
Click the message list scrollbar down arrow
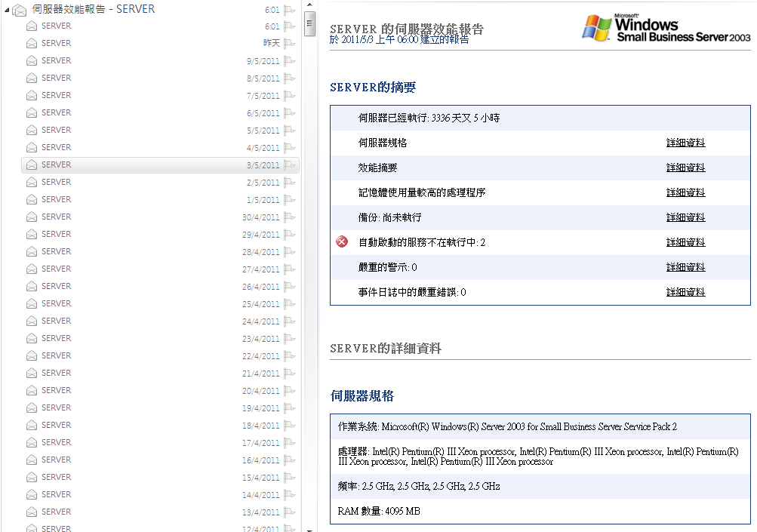click(x=309, y=529)
